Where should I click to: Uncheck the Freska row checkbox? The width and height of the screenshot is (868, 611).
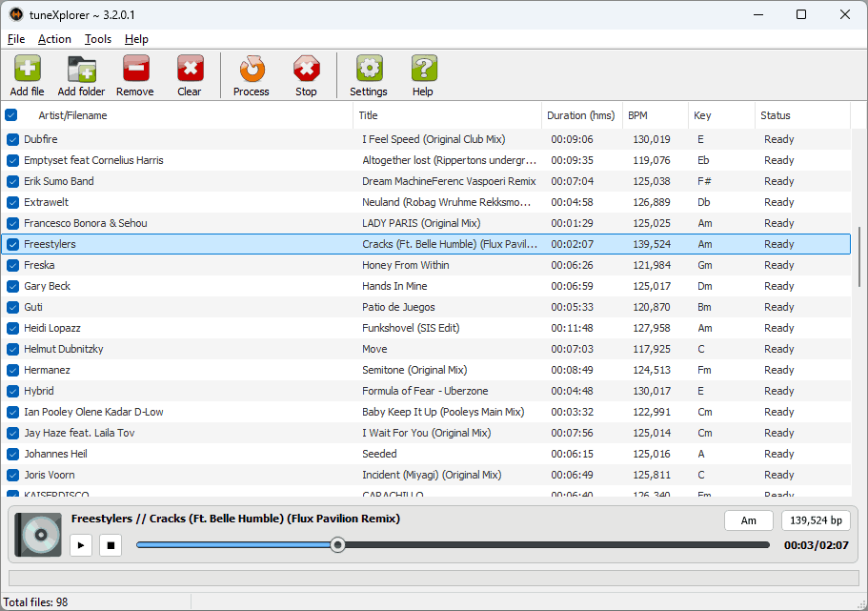pos(12,265)
